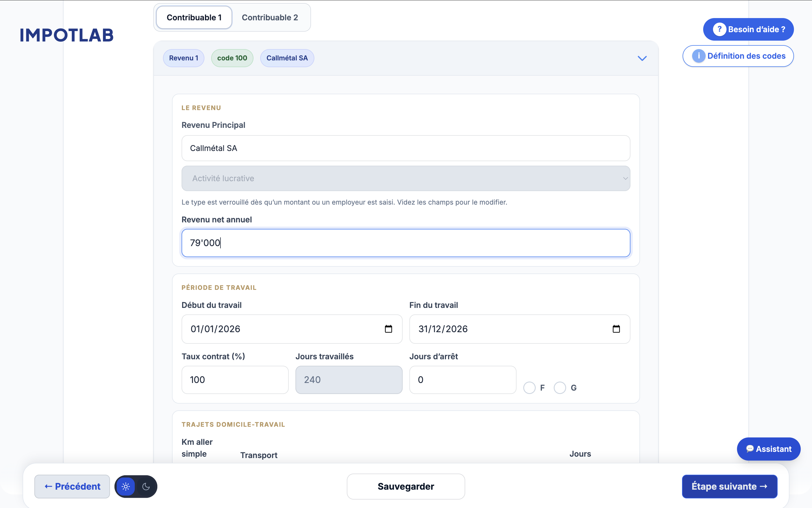
Task: Click the IMPOTLAB logo
Action: [67, 35]
